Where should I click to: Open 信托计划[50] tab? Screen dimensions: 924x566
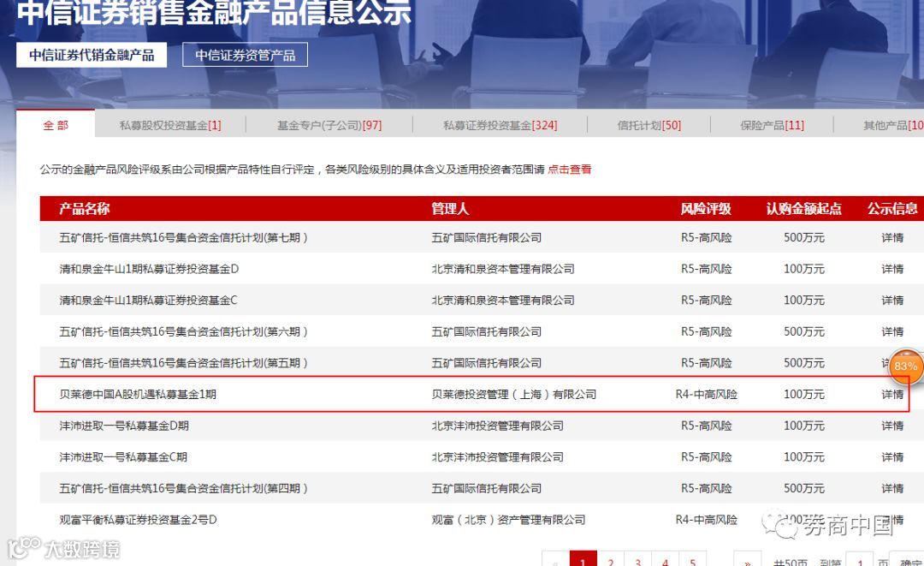649,125
